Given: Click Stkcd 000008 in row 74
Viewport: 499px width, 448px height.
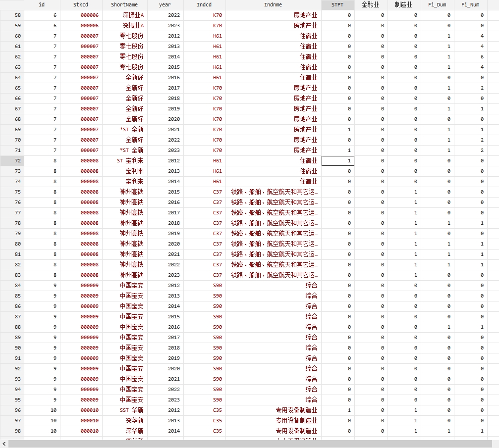Looking at the screenshot, I should [89, 182].
